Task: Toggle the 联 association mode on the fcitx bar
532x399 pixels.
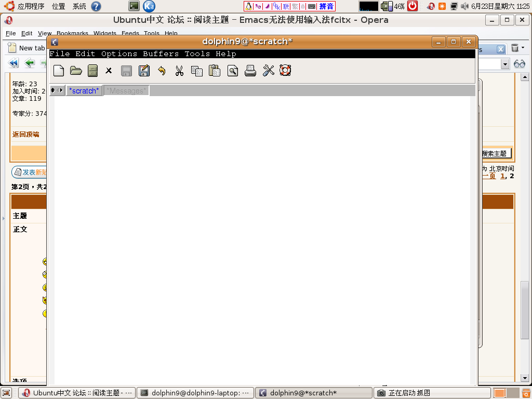Action: [x=286, y=6]
